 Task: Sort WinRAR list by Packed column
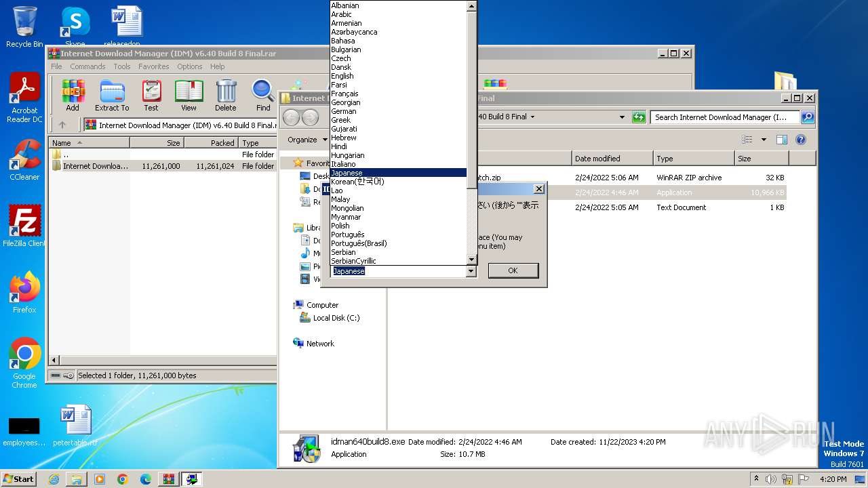[211, 143]
